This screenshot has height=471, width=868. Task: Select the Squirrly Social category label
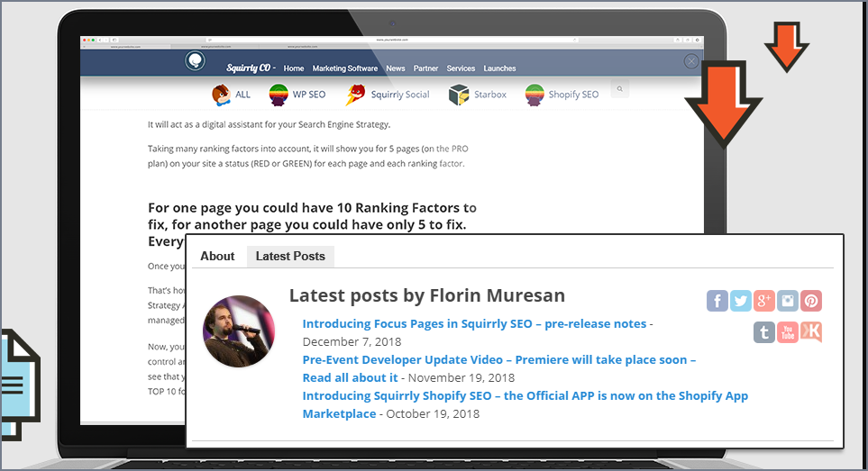pos(400,95)
